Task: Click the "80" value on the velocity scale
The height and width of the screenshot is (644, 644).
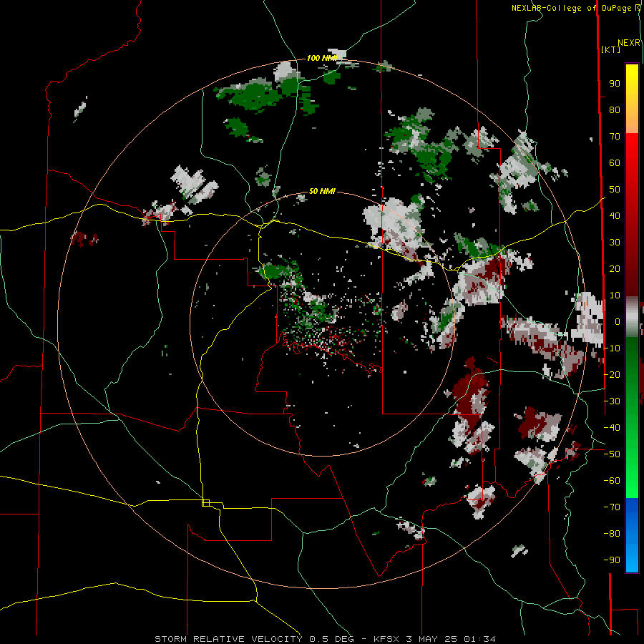Action: (615, 110)
